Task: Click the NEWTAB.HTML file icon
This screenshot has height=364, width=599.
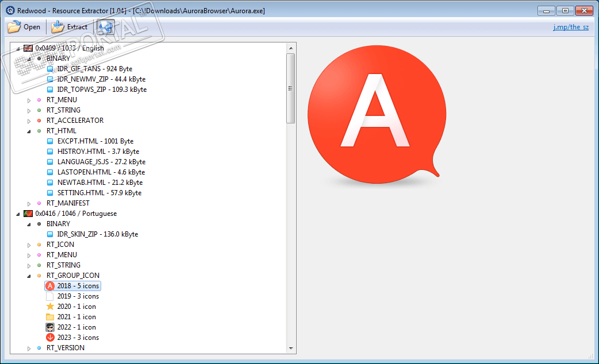Action: coord(50,183)
